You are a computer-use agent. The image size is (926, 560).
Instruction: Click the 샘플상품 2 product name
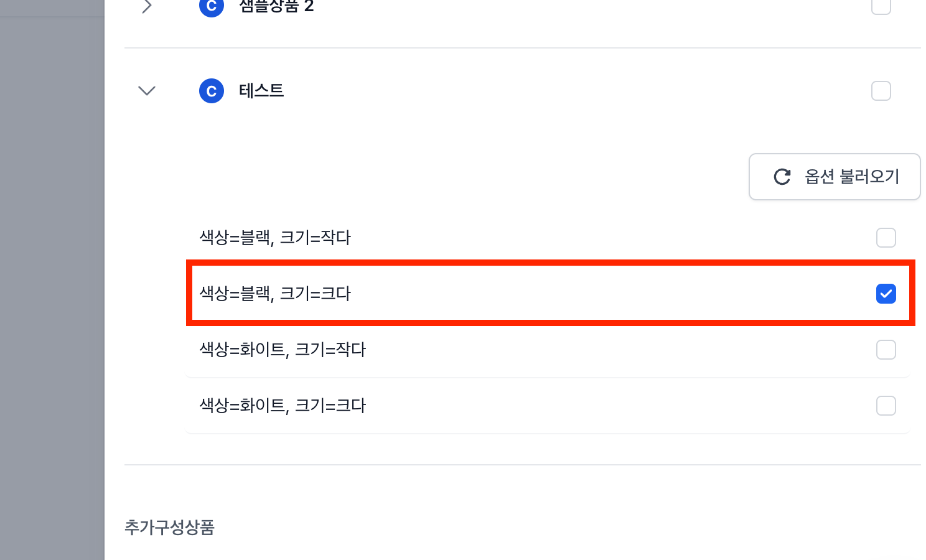click(276, 6)
